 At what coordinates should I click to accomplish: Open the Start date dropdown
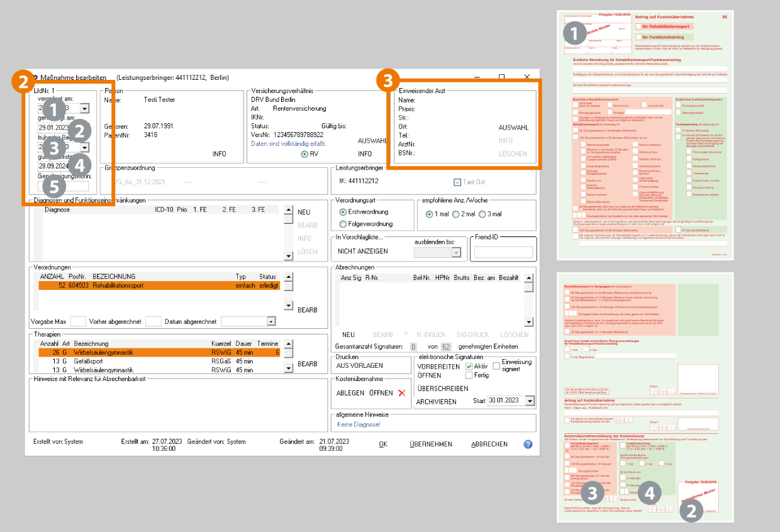[530, 401]
